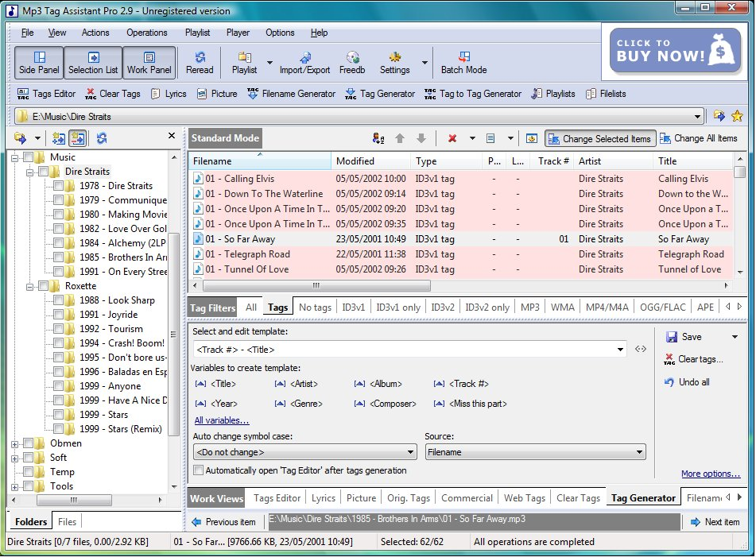Click Change All Items button
The width and height of the screenshot is (756, 557).
pyautogui.click(x=699, y=138)
